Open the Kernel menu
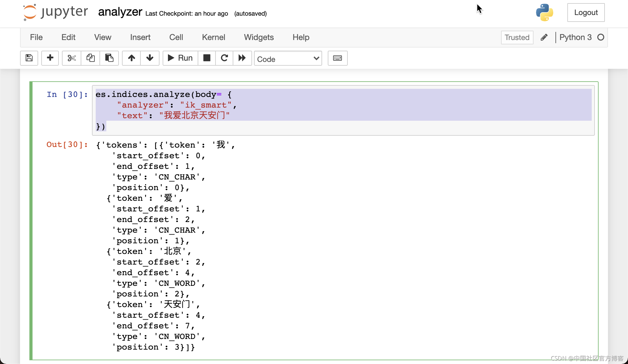This screenshot has width=628, height=364. (x=214, y=37)
